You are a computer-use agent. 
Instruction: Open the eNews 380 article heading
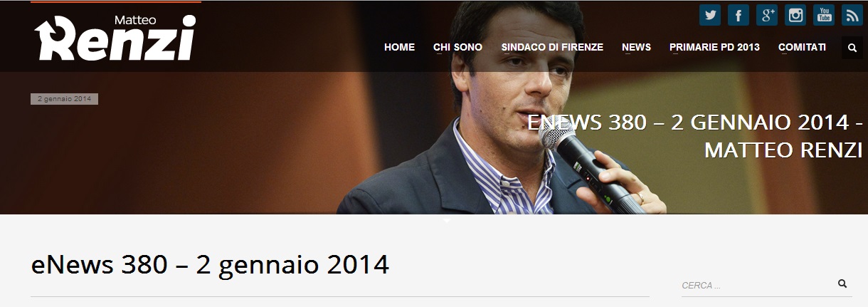210,264
